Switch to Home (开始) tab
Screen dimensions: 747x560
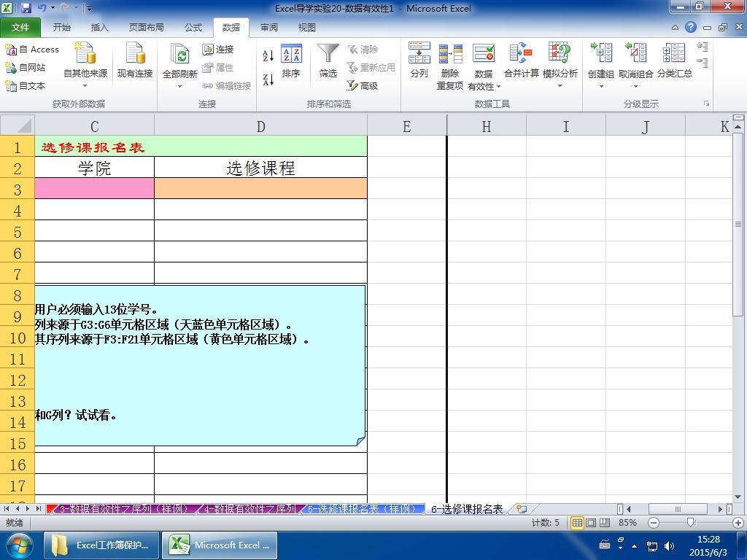tap(61, 28)
